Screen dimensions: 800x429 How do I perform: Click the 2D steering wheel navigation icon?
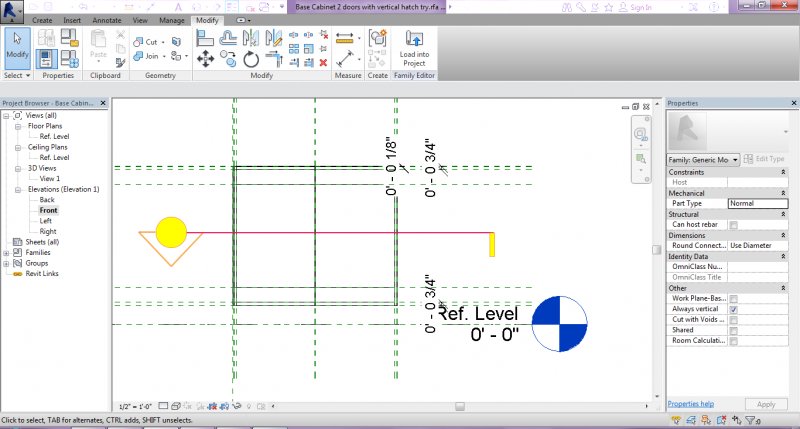640,134
